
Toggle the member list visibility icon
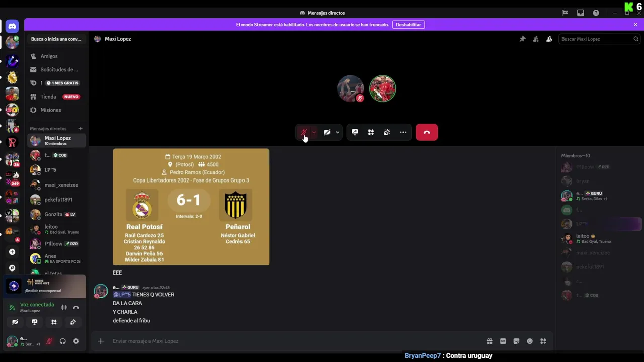point(549,39)
